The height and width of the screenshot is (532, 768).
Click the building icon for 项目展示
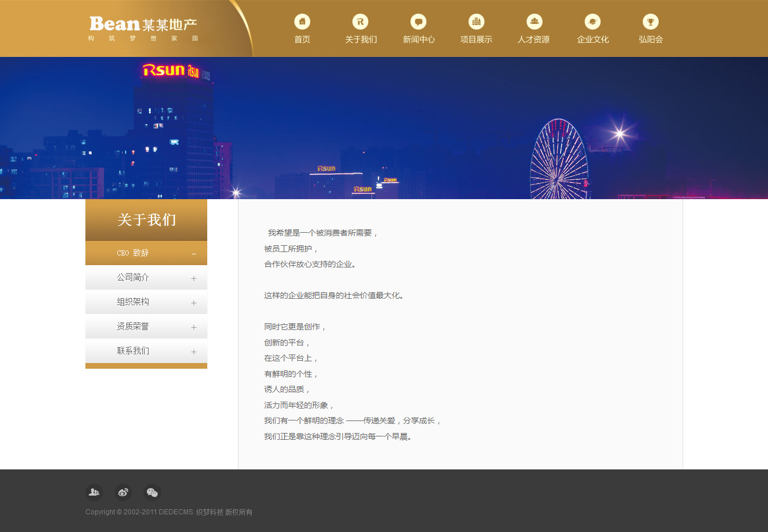click(477, 22)
